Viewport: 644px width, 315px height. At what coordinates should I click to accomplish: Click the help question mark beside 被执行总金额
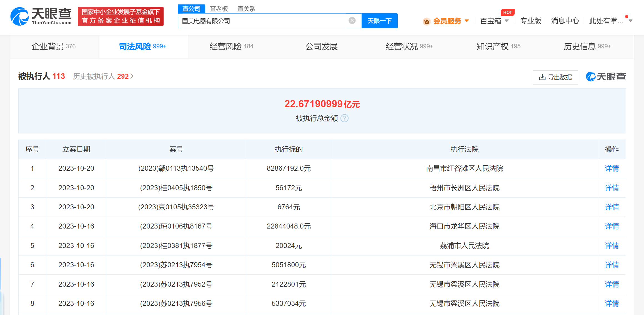344,118
